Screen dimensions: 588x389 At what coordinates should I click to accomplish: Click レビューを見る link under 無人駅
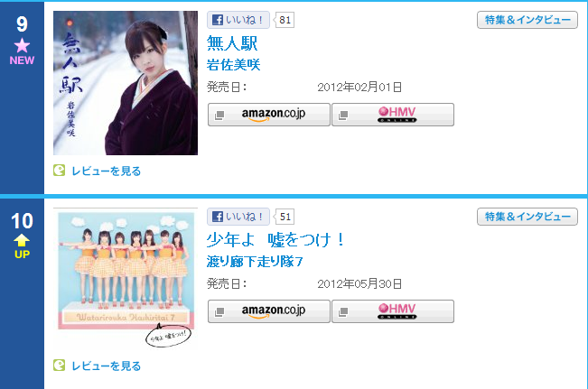(106, 171)
